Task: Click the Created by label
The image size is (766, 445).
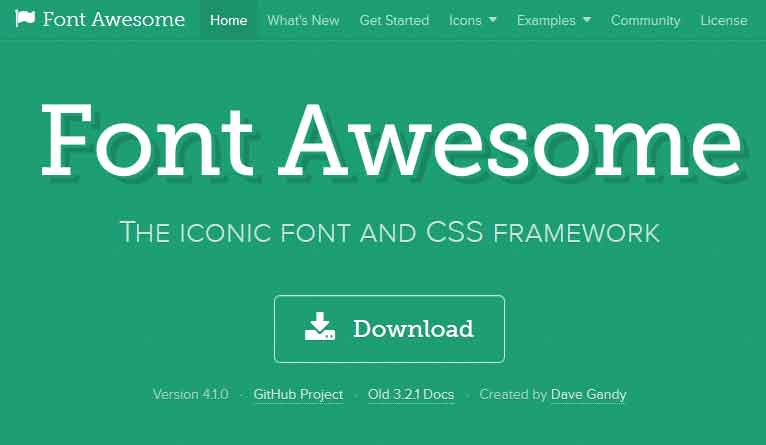Action: click(513, 395)
